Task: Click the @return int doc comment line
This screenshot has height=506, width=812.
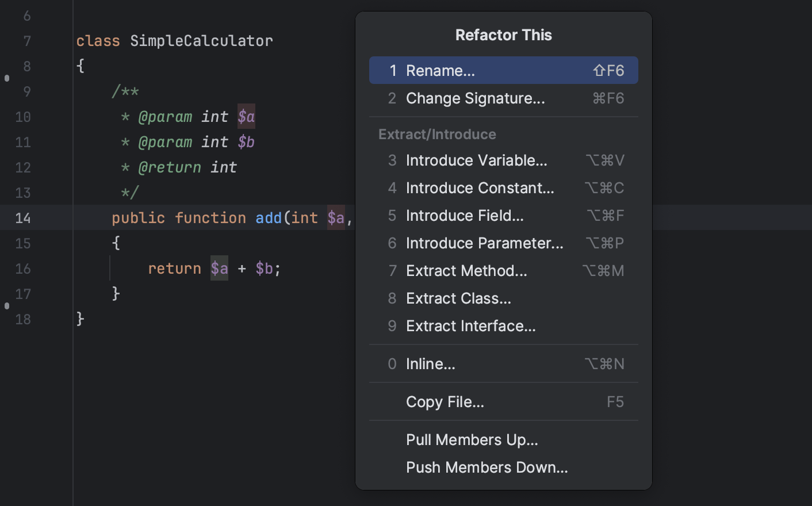Action: 190,167
